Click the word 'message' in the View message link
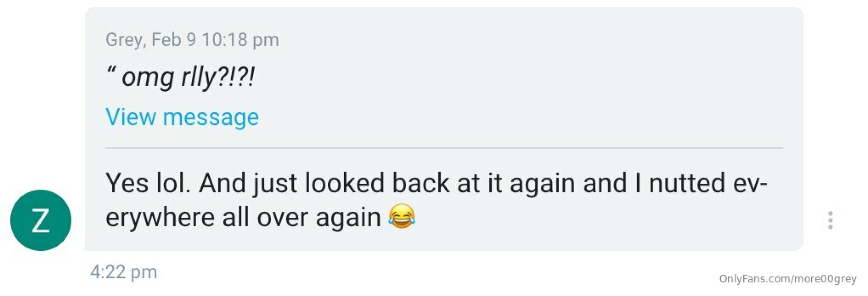The width and height of the screenshot is (868, 296). (211, 118)
